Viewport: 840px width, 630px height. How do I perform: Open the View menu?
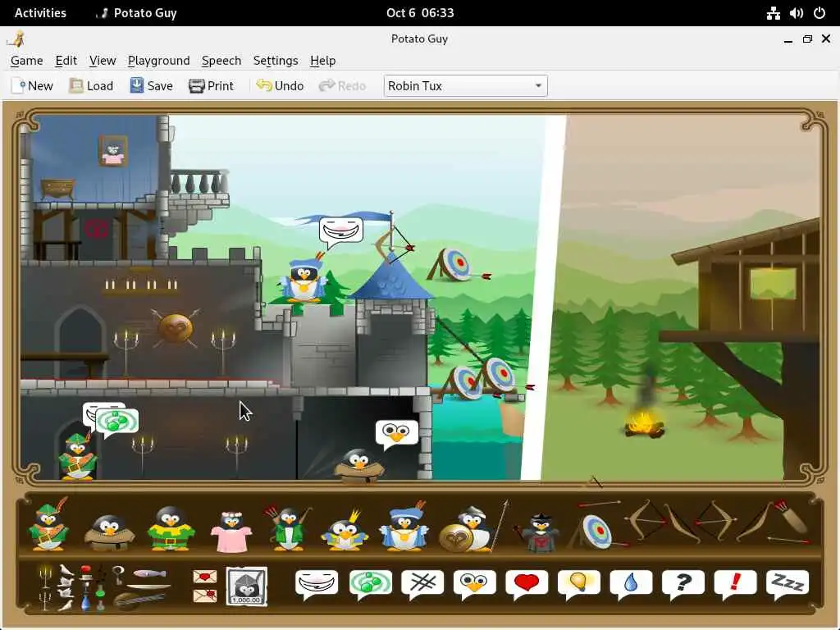[x=103, y=61]
